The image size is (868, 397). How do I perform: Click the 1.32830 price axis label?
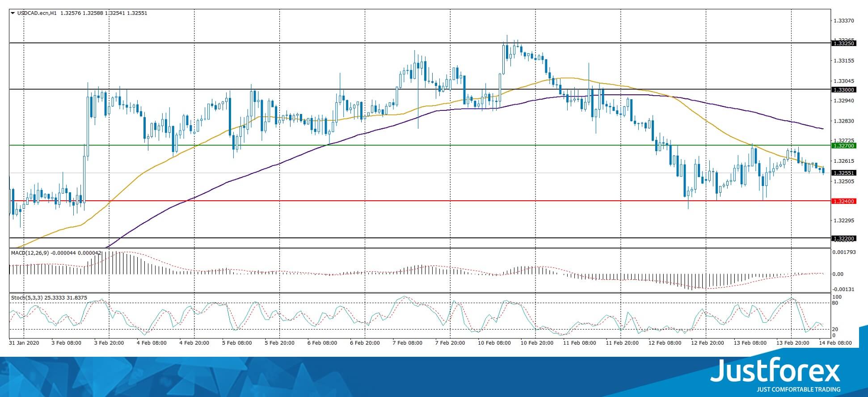[844, 121]
